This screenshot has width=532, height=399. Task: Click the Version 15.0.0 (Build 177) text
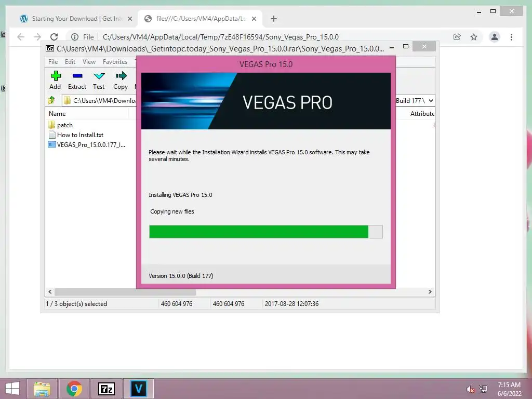[181, 276]
